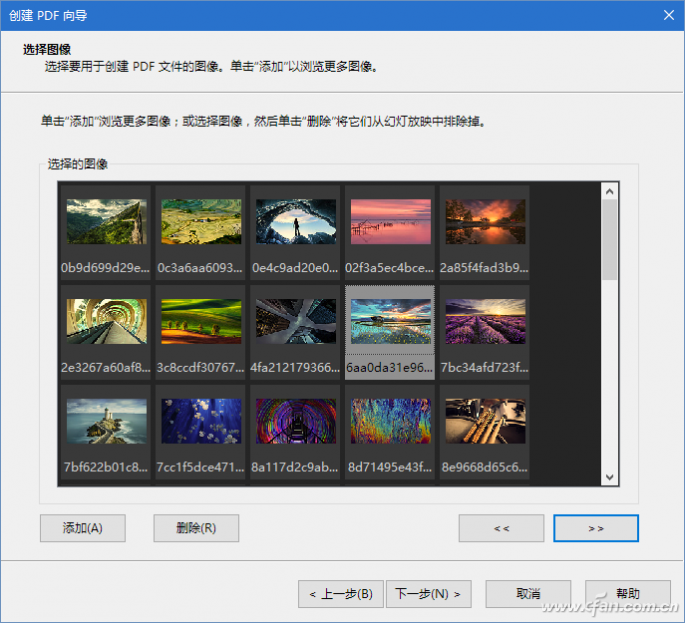Select the orange sunset lake thumbnail 2a85f4fad3b9...
This screenshot has width=685, height=623.
click(485, 222)
